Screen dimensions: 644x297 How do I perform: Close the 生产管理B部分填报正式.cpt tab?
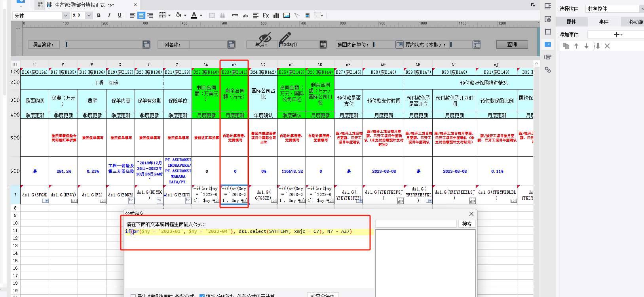(x=135, y=5)
